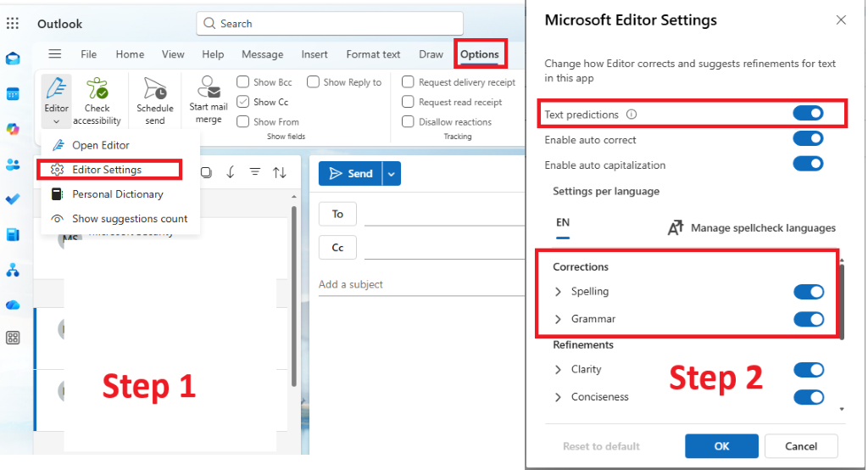Screen dimensions: 868x470
Task: Untick the Show Cc checkbox
Action: [242, 102]
